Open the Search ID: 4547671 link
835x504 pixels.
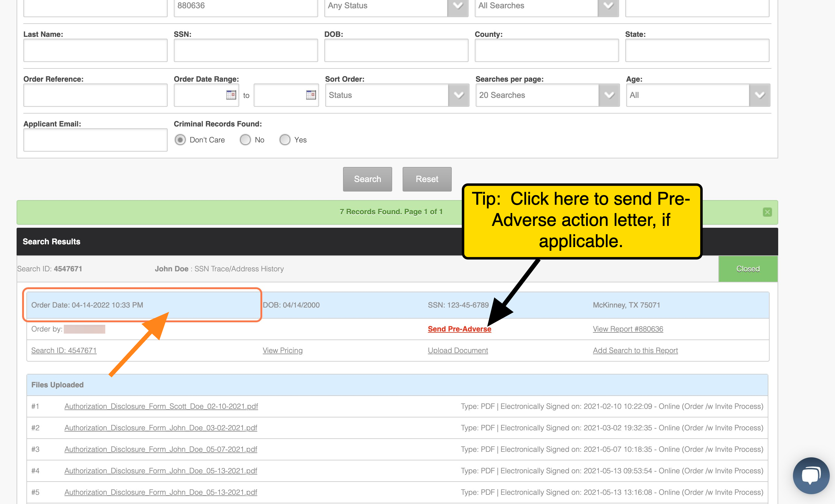pos(64,351)
